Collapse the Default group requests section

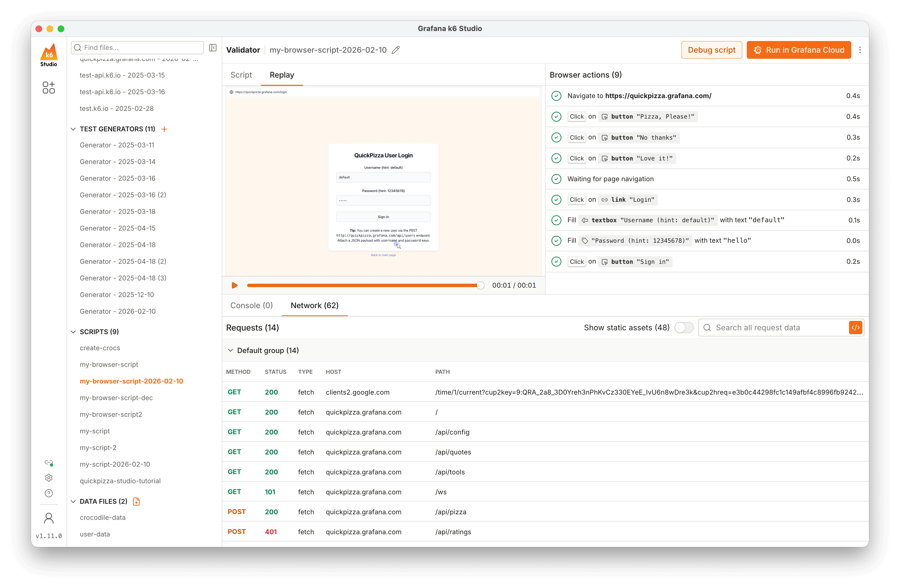pos(230,351)
